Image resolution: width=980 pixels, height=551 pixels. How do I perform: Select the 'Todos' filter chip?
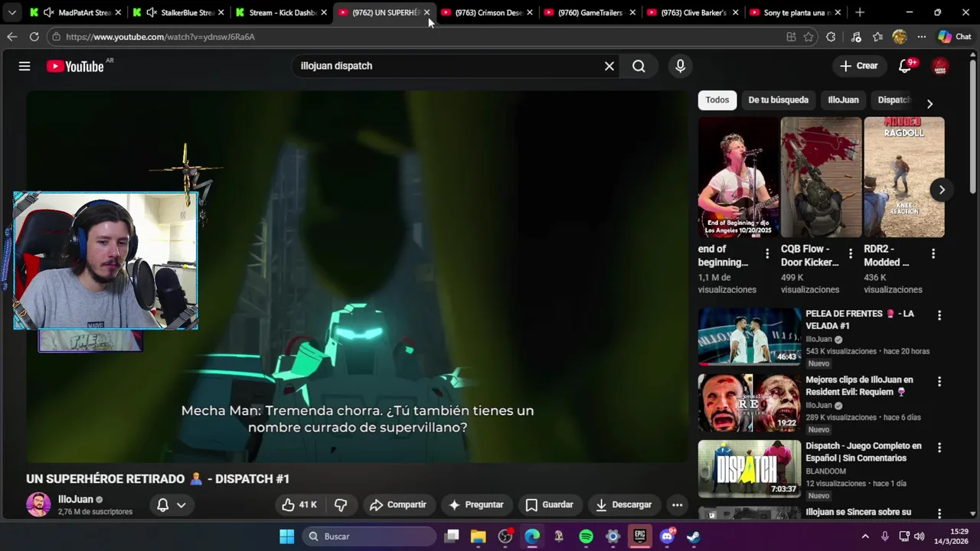(717, 99)
